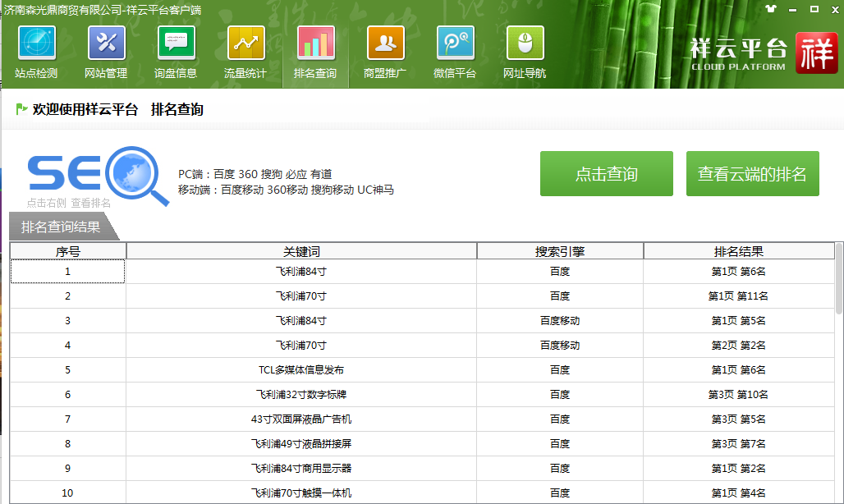Click rank result 第1页 第4名
The height and width of the screenshot is (504, 844).
[x=739, y=493]
